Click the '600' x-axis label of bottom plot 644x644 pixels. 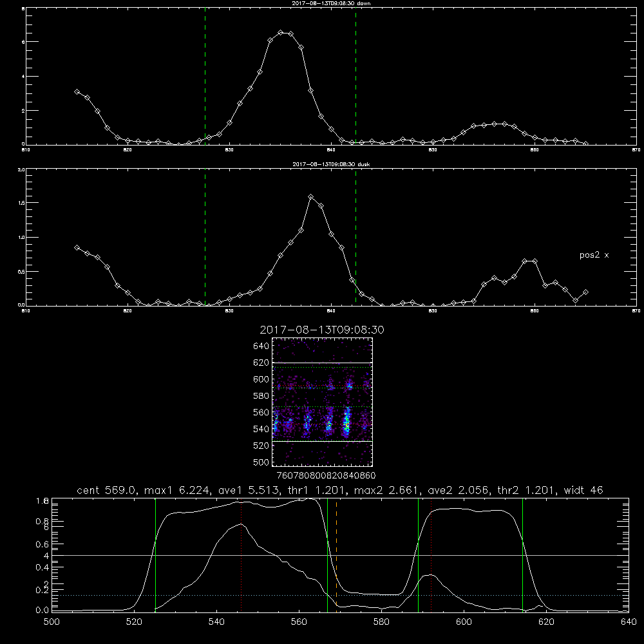coord(464,622)
